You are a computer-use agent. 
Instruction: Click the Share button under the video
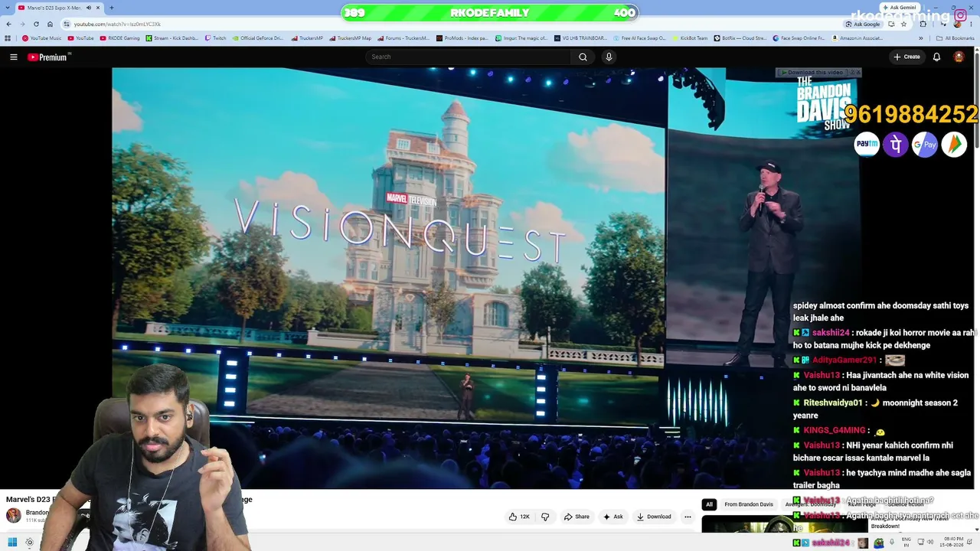[x=577, y=517]
